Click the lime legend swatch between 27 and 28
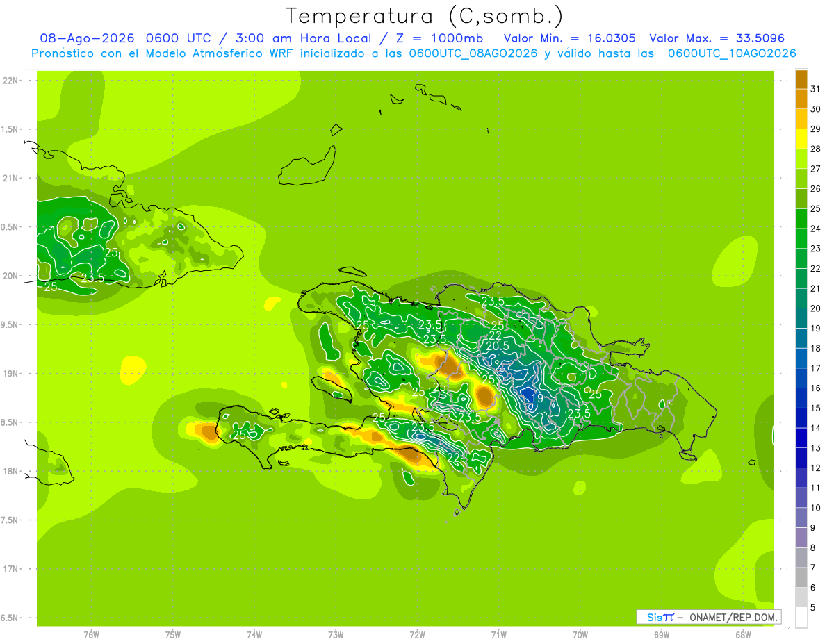The width and height of the screenshot is (834, 644). pyautogui.click(x=801, y=159)
